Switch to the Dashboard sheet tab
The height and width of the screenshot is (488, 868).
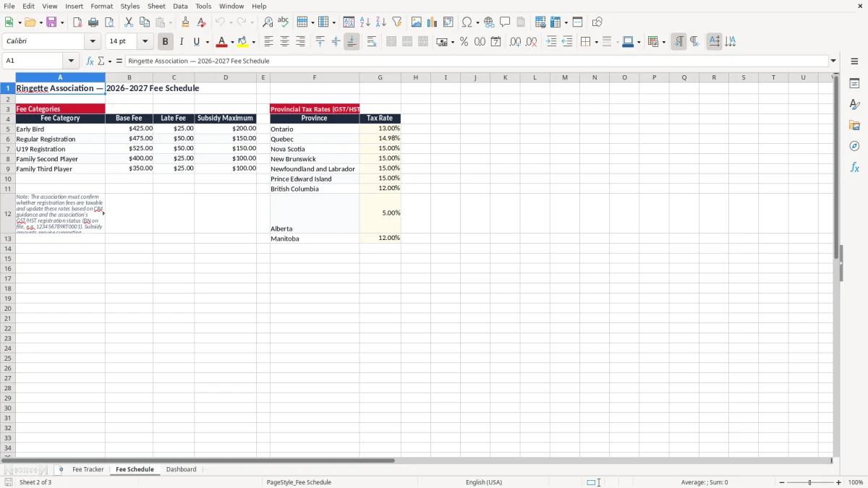click(x=181, y=469)
